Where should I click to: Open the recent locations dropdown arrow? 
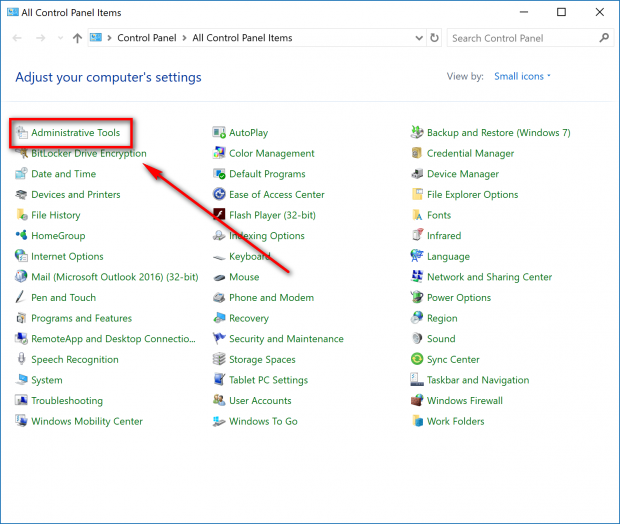(x=60, y=38)
